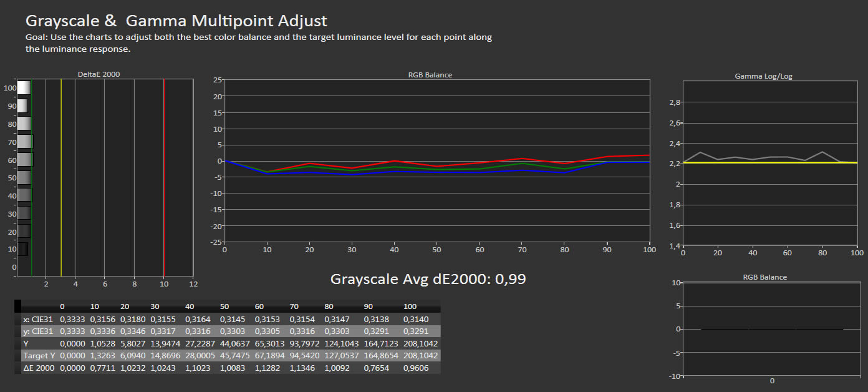Select the 90 percent gray swatch in DeltaE chart
The height and width of the screenshot is (392, 868).
[22, 106]
